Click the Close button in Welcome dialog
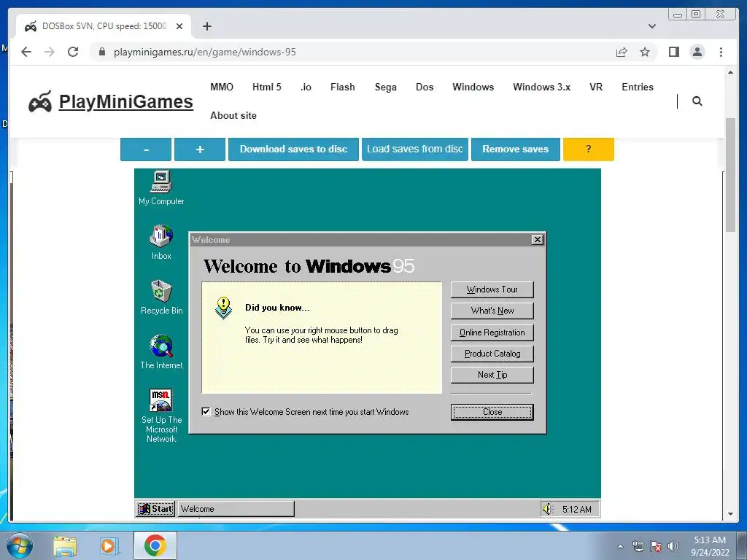Viewport: 747px width, 560px height. coord(492,412)
